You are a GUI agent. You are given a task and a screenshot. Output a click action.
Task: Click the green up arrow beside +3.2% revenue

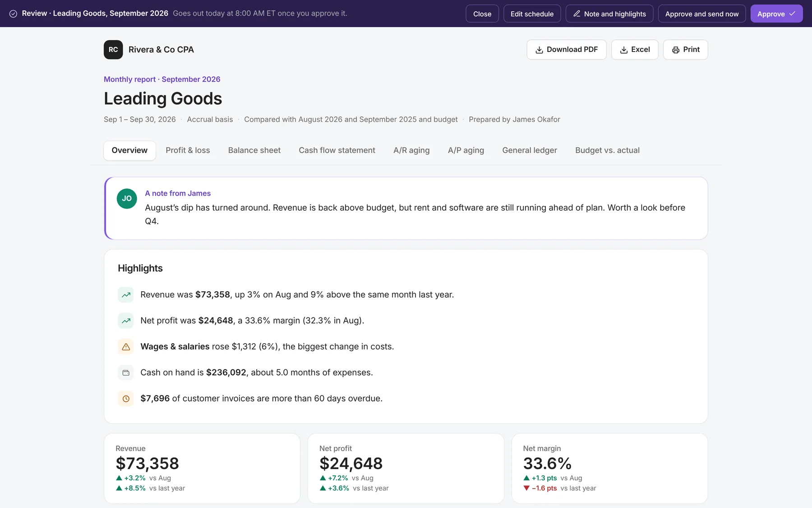119,478
